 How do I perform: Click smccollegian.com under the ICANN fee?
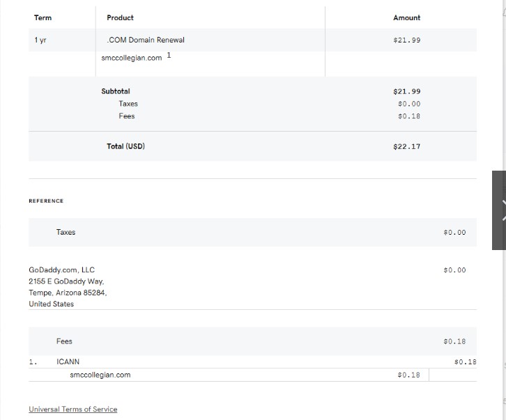[100, 375]
